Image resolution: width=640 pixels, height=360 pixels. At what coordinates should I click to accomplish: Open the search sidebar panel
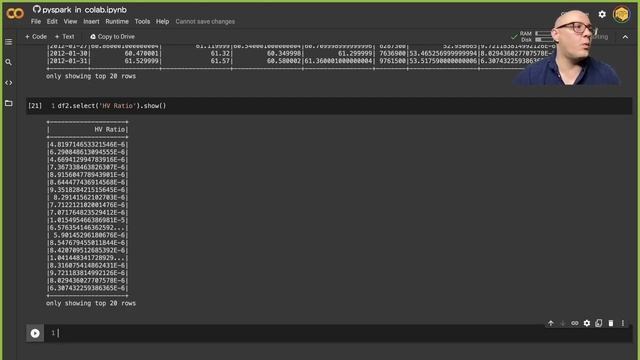pyautogui.click(x=9, y=62)
